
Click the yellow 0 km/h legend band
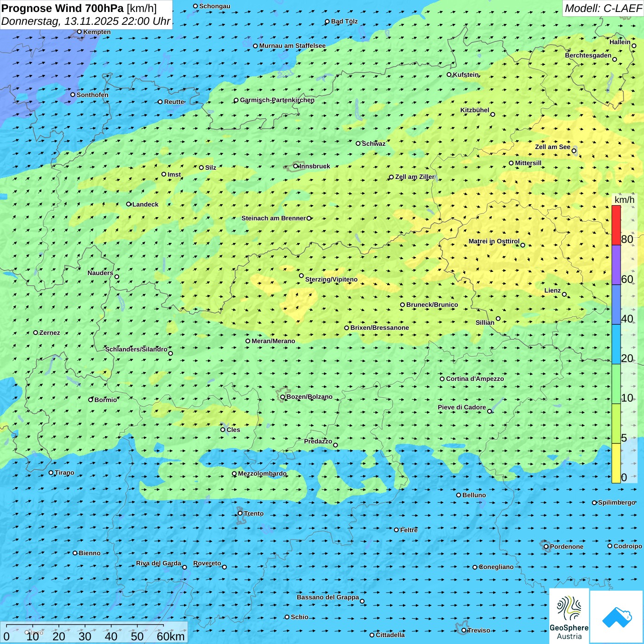tap(616, 463)
